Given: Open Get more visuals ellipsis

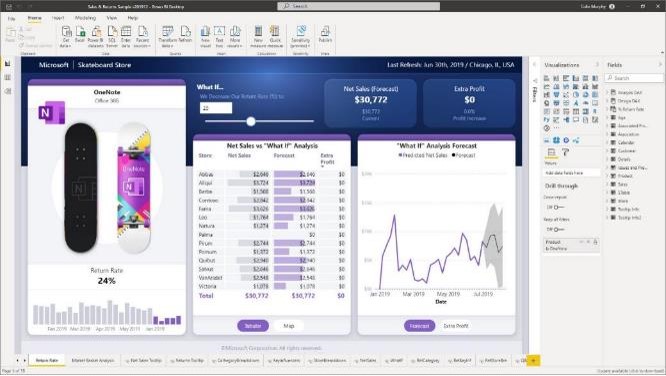Looking at the screenshot, I should [x=556, y=128].
